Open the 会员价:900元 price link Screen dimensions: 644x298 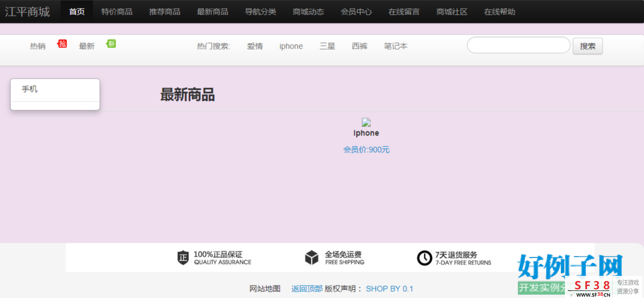click(x=366, y=150)
